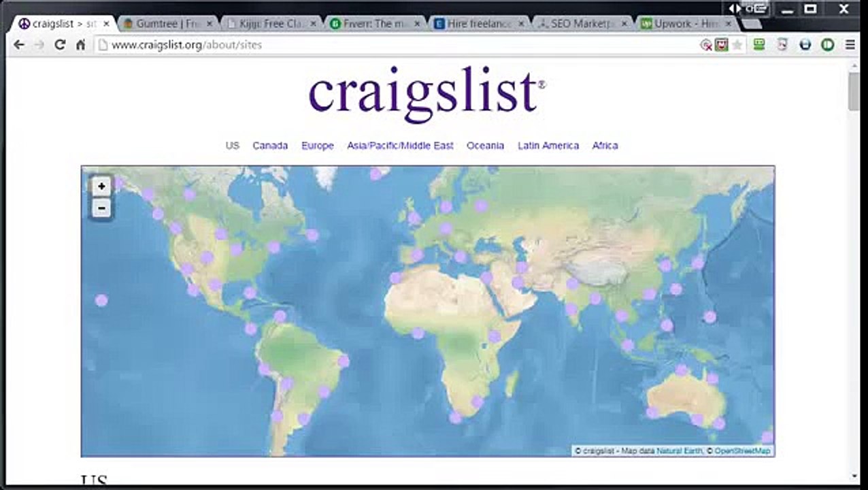Switch to the Hire freelance tab
Image resolution: width=868 pixels, height=490 pixels.
[x=479, y=24]
